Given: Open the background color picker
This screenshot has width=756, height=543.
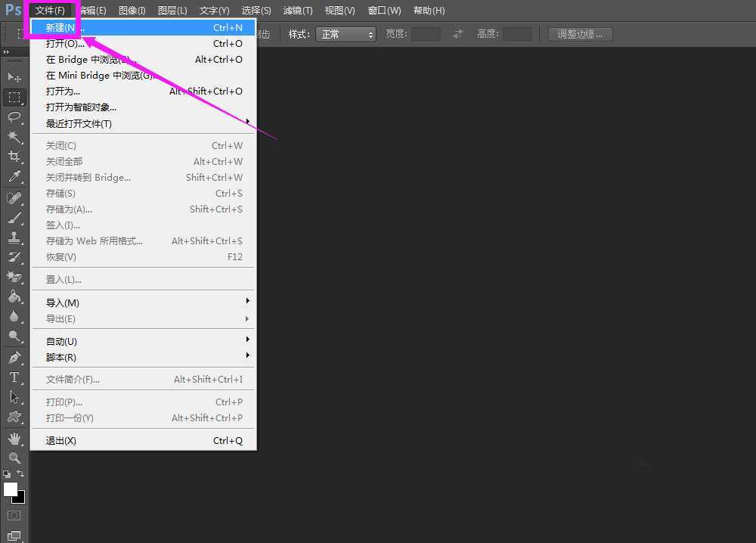Looking at the screenshot, I should pyautogui.click(x=20, y=498).
